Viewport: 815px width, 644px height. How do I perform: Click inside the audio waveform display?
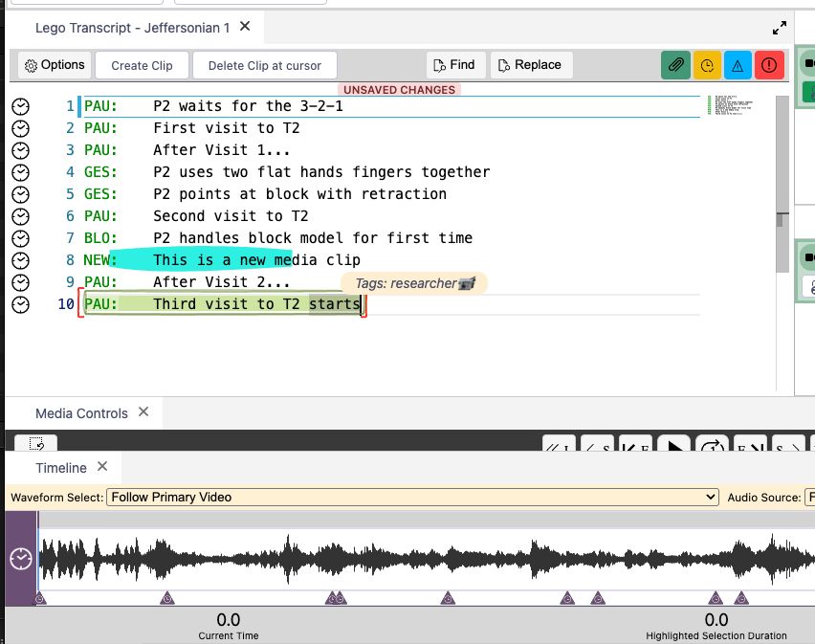(x=427, y=559)
